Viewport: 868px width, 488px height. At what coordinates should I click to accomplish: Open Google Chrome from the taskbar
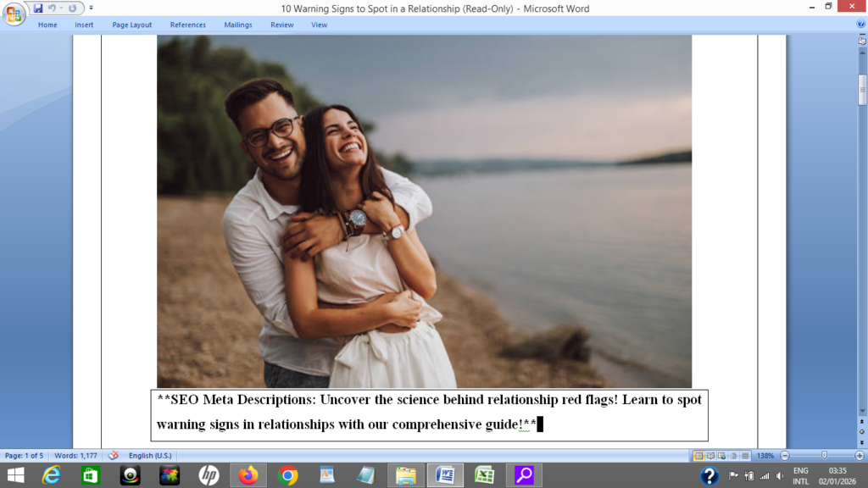pyautogui.click(x=288, y=475)
